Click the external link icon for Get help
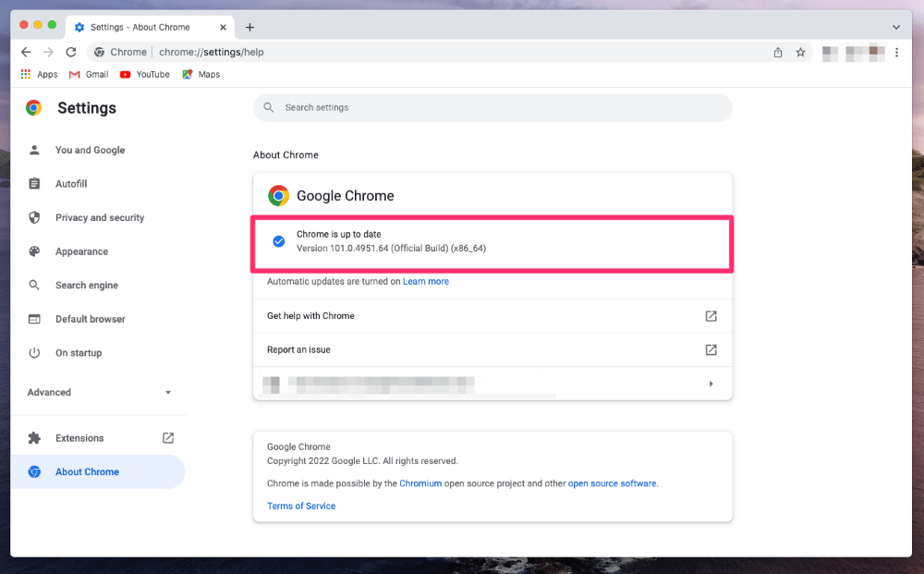The width and height of the screenshot is (924, 574). click(711, 316)
